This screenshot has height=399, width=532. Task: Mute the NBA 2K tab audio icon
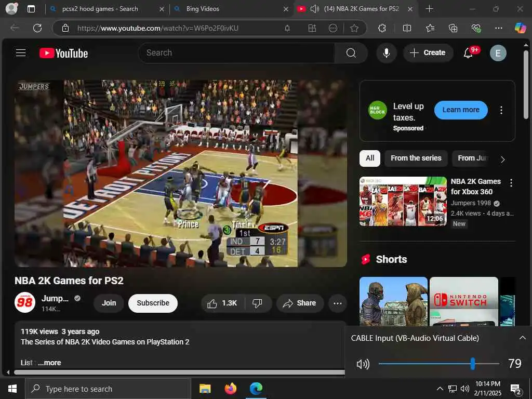314,9
